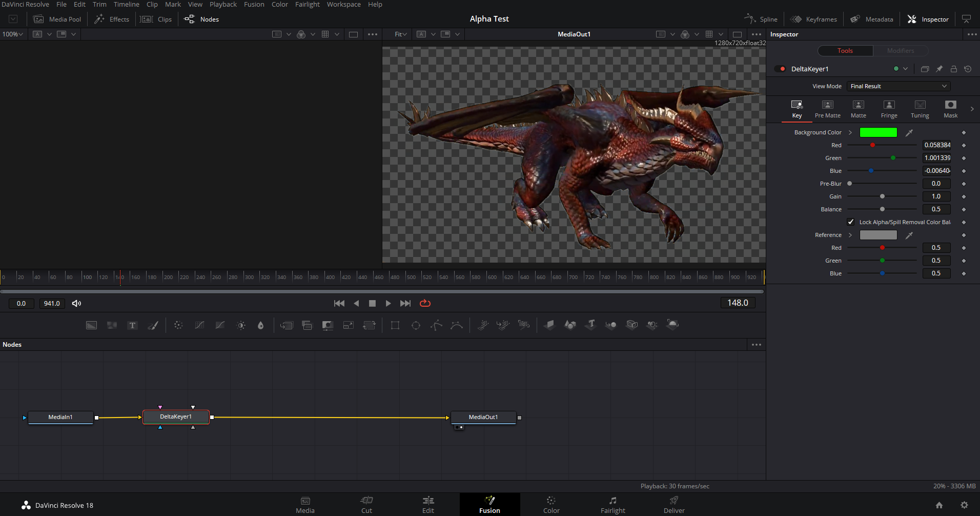
Task: Click the gray Reference color swatch
Action: click(878, 235)
